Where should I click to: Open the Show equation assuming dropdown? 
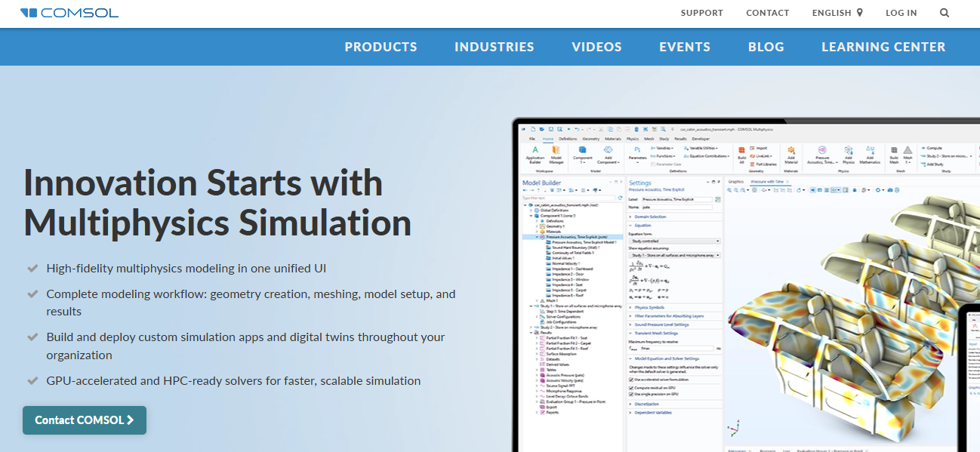coord(675,255)
